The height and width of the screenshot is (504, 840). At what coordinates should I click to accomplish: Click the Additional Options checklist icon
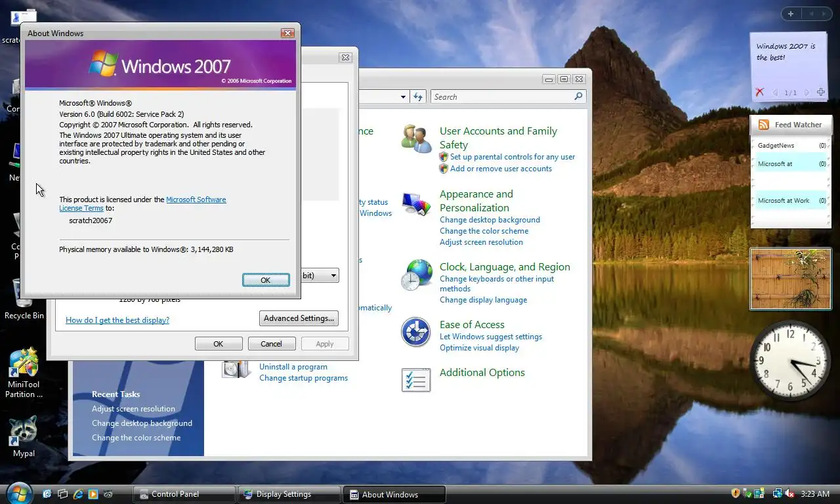pos(416,379)
